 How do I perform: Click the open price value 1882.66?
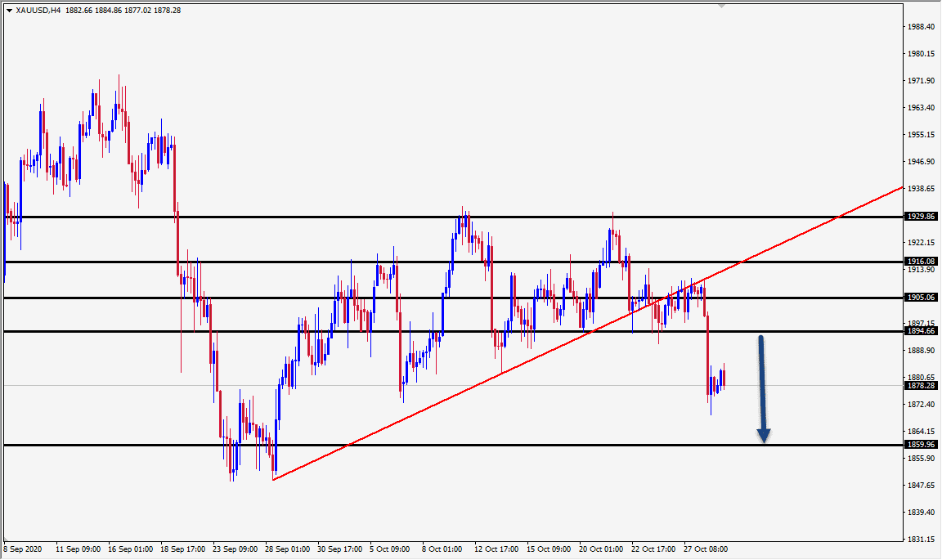[x=78, y=10]
